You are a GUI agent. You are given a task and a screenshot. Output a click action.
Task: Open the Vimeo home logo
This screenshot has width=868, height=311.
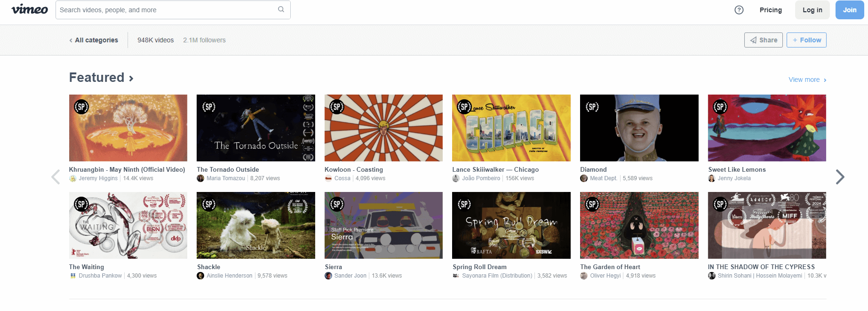coord(30,9)
